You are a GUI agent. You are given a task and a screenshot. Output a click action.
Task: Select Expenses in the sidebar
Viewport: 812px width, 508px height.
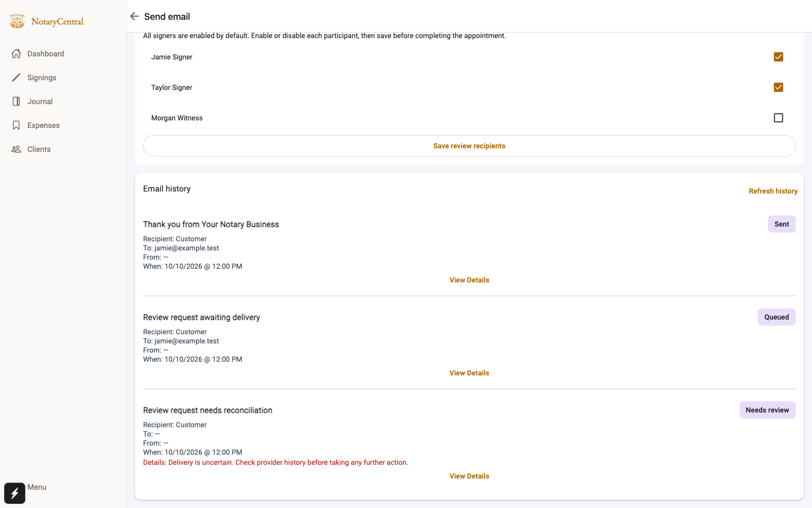click(44, 125)
